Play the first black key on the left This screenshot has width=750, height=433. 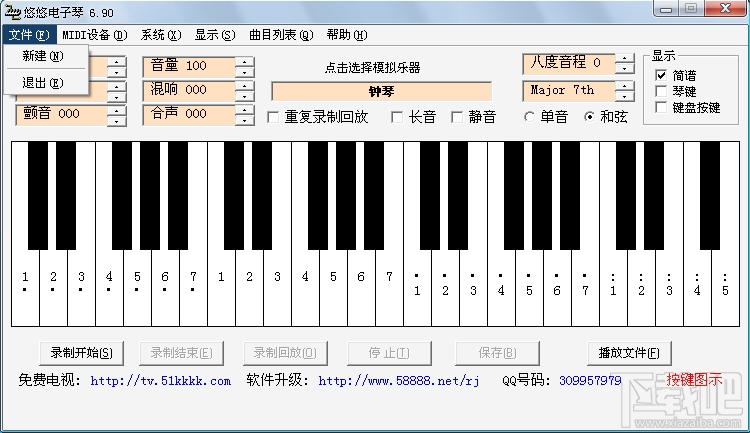[38, 196]
